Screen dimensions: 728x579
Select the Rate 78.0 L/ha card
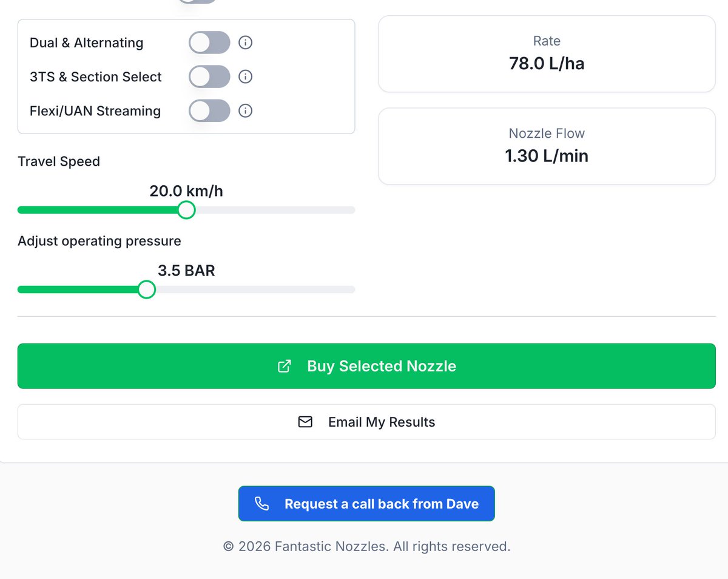[547, 54]
